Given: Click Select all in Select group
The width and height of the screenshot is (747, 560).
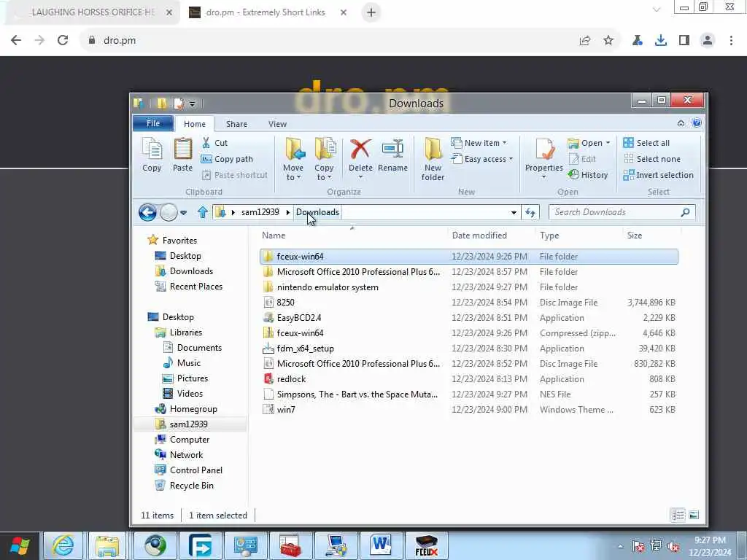Looking at the screenshot, I should pos(646,143).
